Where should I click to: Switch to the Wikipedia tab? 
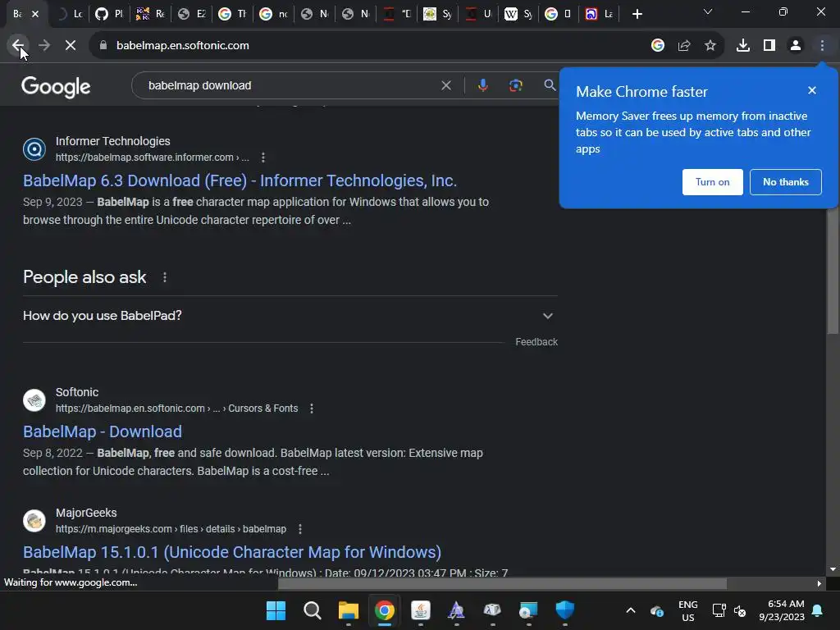point(518,14)
